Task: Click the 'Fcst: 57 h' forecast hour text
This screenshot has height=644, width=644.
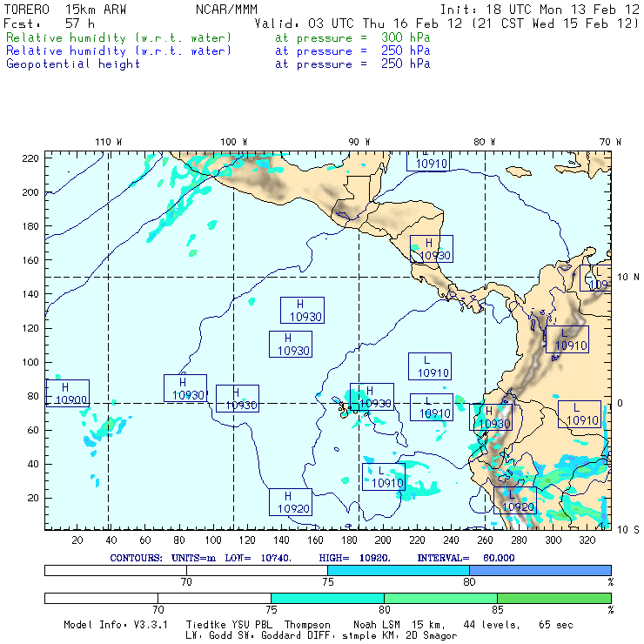Action: click(x=49, y=23)
